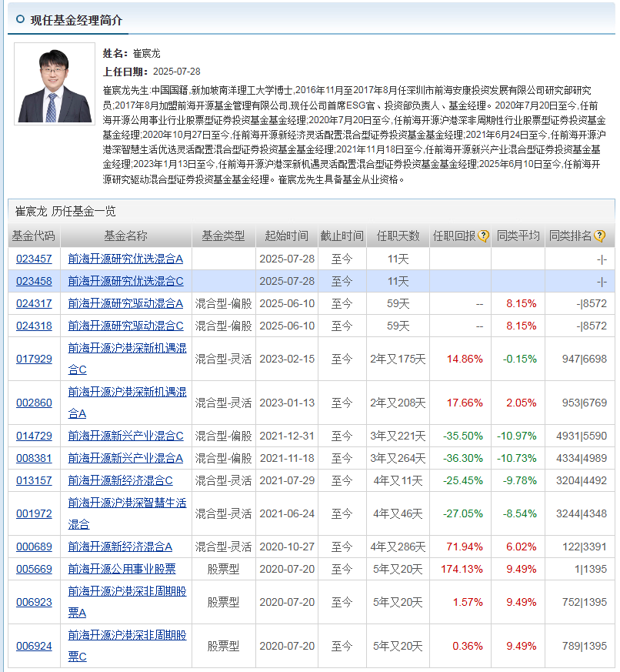Open 前海开源沪港深非周期股票A fund page
The image size is (620, 672).
pyautogui.click(x=127, y=602)
